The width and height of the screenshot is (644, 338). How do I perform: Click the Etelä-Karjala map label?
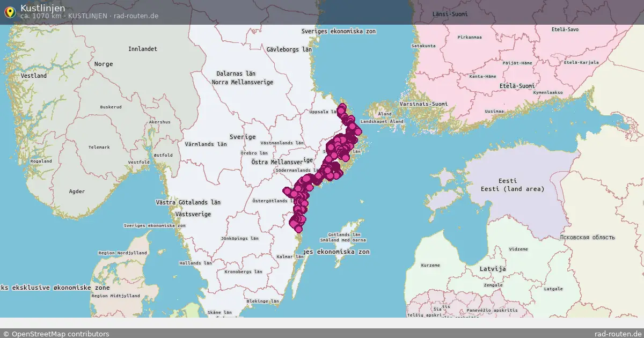(x=581, y=62)
